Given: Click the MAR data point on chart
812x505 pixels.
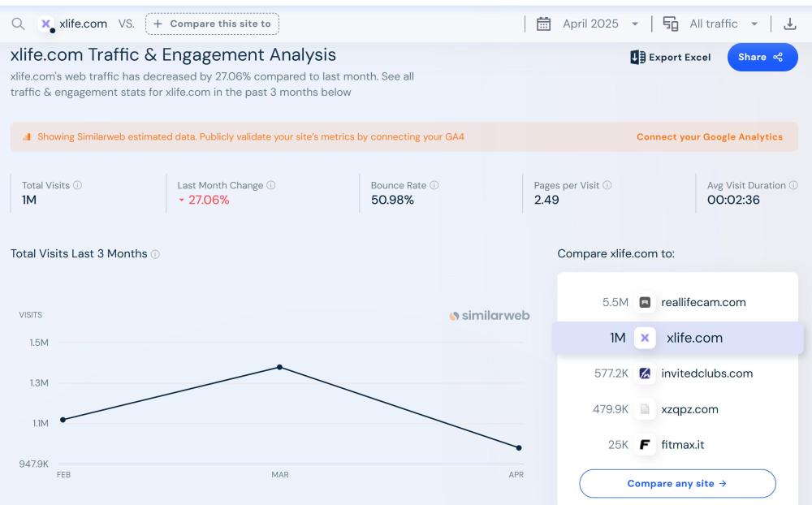Looking at the screenshot, I should coord(280,367).
